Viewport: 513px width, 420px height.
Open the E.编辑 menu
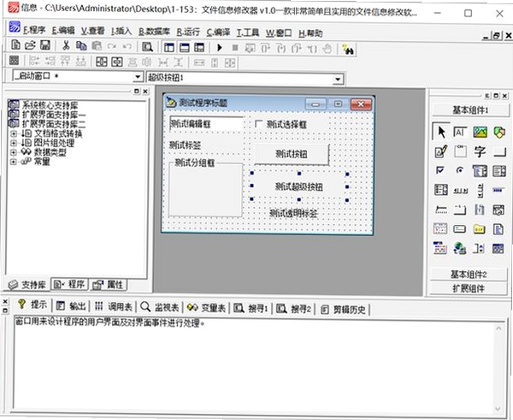[x=63, y=31]
